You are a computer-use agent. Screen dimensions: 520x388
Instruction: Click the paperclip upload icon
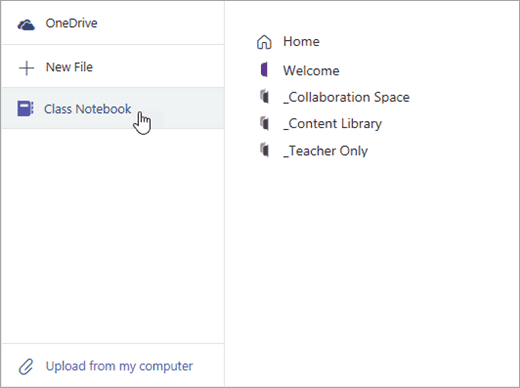tap(26, 366)
